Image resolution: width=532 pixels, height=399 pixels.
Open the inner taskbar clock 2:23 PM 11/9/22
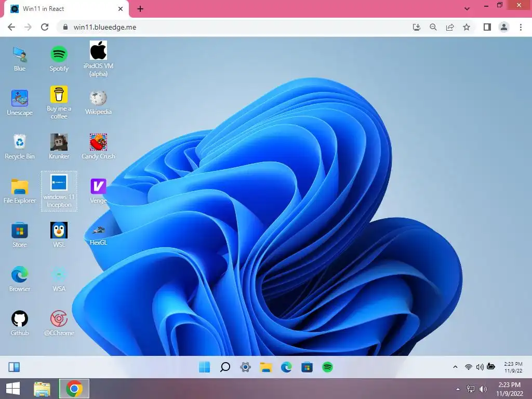(x=513, y=367)
